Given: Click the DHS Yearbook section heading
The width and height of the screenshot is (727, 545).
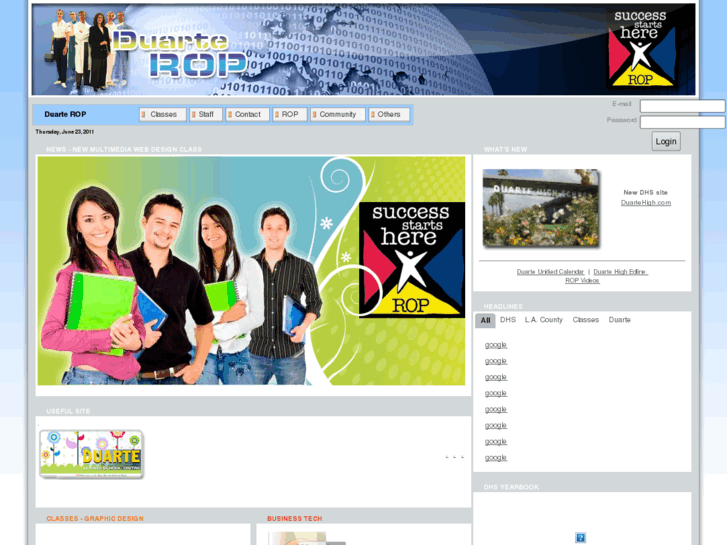Looking at the screenshot, I should click(x=511, y=487).
